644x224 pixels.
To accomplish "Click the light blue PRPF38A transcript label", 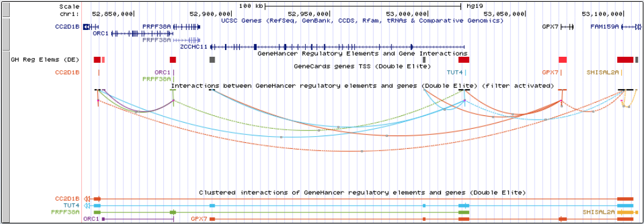I will [x=157, y=40].
